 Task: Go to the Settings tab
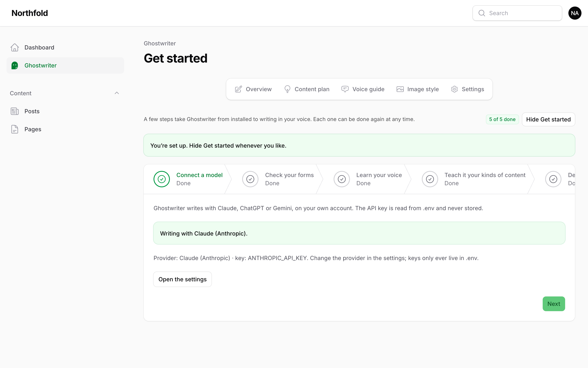(468, 89)
